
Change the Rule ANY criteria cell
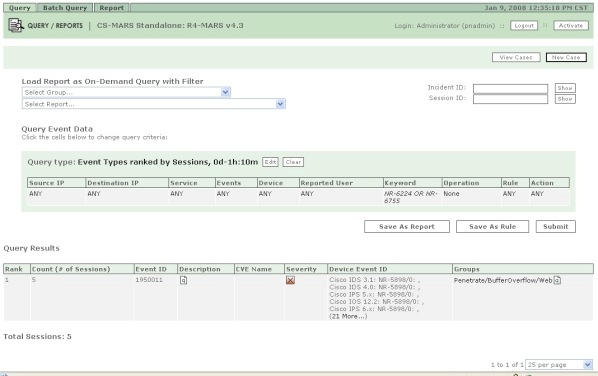515,197
